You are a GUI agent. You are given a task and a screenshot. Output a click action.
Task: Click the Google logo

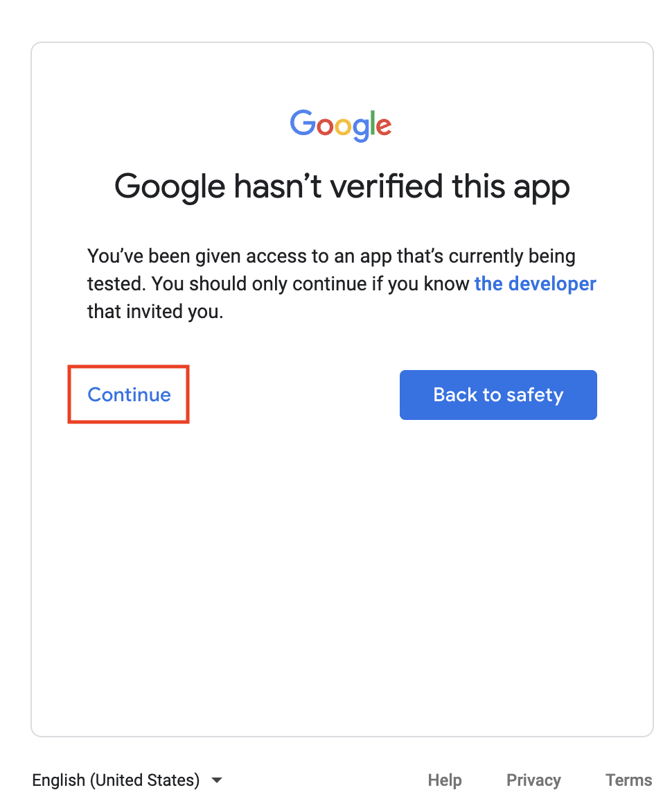click(x=340, y=125)
